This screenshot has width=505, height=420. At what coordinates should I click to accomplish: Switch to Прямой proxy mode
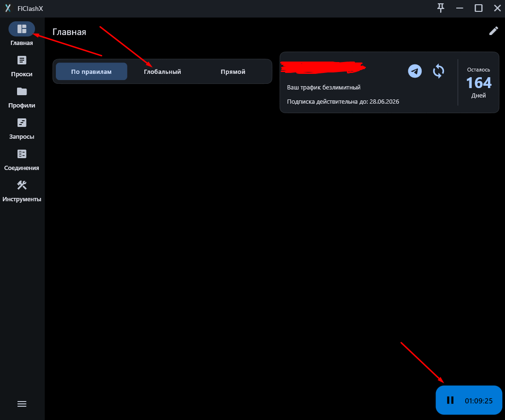click(232, 71)
